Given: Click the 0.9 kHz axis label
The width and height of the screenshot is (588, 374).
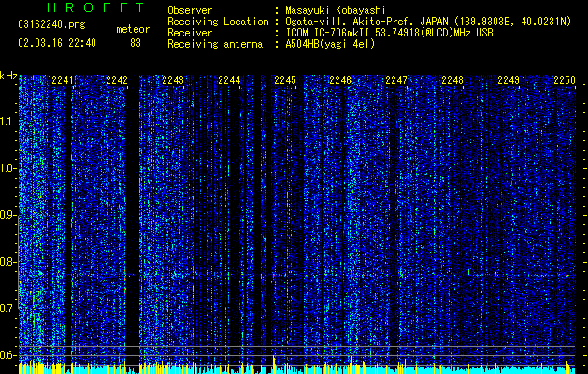Looking at the screenshot, I should coord(7,215).
